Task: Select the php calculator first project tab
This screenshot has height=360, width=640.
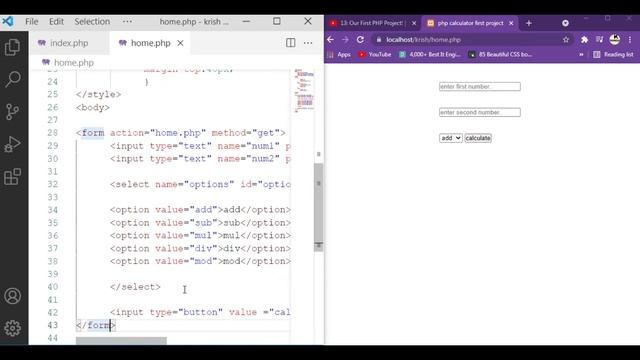Action: [x=469, y=23]
